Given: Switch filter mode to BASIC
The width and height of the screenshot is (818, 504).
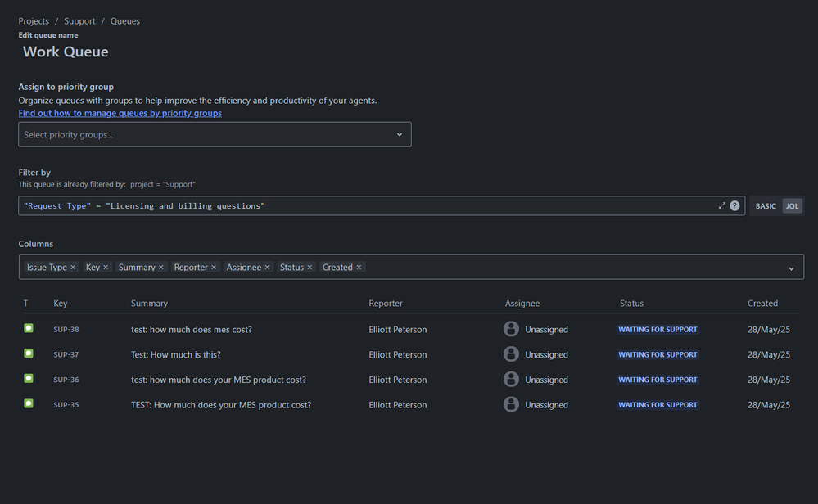Looking at the screenshot, I should (x=766, y=206).
